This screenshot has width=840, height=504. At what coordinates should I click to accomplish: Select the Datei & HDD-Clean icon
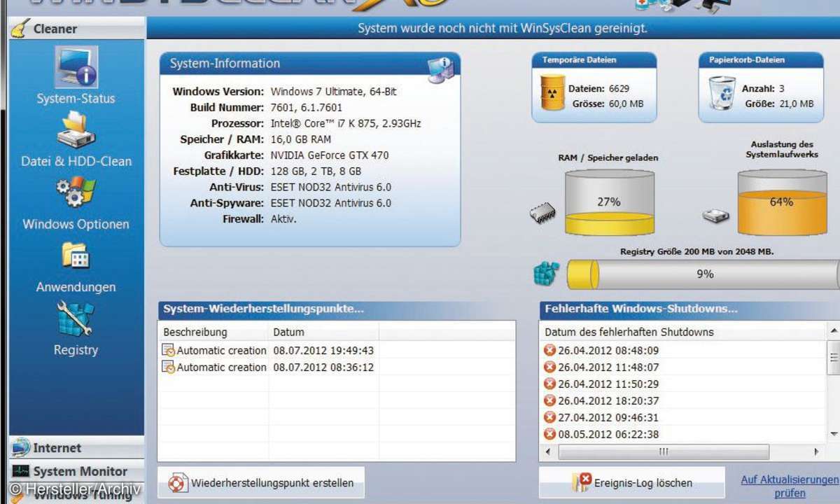coord(76,131)
